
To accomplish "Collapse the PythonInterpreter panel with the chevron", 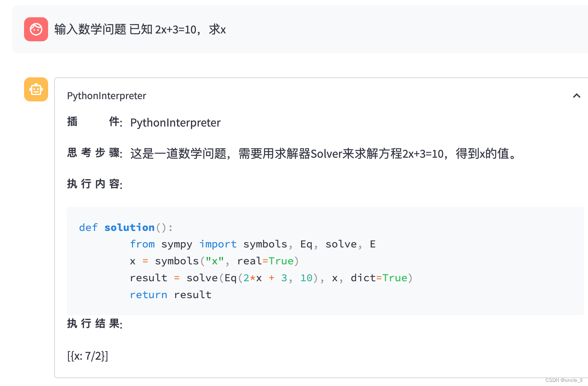I will (x=576, y=96).
